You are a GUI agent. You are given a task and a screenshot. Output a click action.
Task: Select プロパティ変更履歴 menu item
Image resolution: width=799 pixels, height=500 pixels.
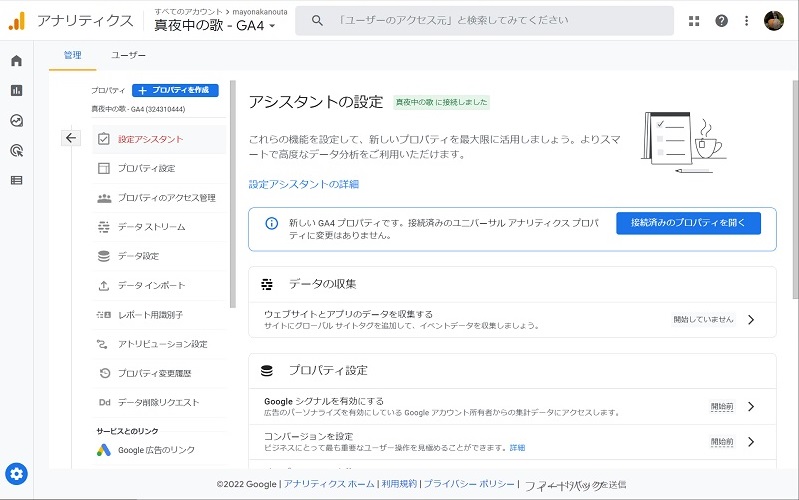[x=159, y=373]
